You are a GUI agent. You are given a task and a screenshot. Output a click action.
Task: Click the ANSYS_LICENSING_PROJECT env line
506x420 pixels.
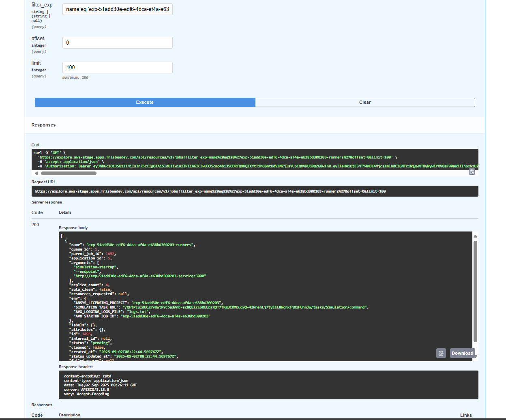click(x=148, y=303)
